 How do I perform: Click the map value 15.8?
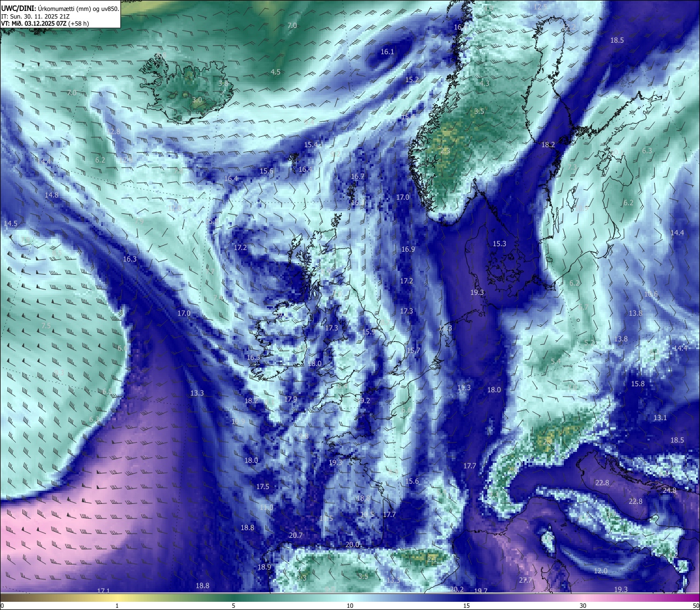(x=638, y=384)
